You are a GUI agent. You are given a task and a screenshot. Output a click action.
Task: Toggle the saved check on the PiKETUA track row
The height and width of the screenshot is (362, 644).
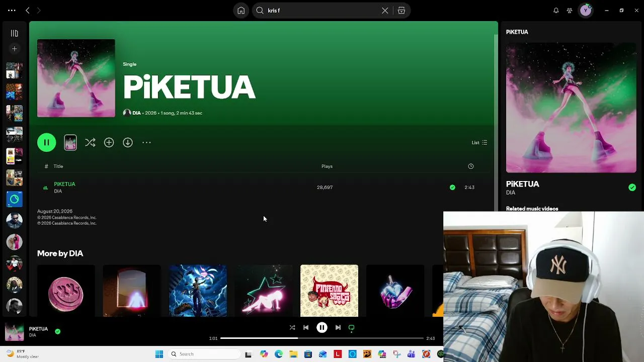coord(452,188)
